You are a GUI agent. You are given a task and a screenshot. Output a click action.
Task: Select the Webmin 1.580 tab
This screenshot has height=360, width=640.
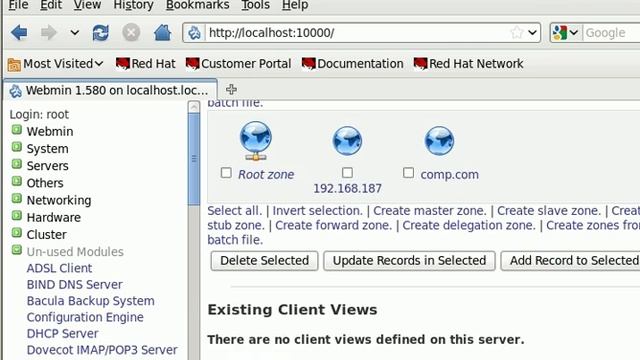110,90
